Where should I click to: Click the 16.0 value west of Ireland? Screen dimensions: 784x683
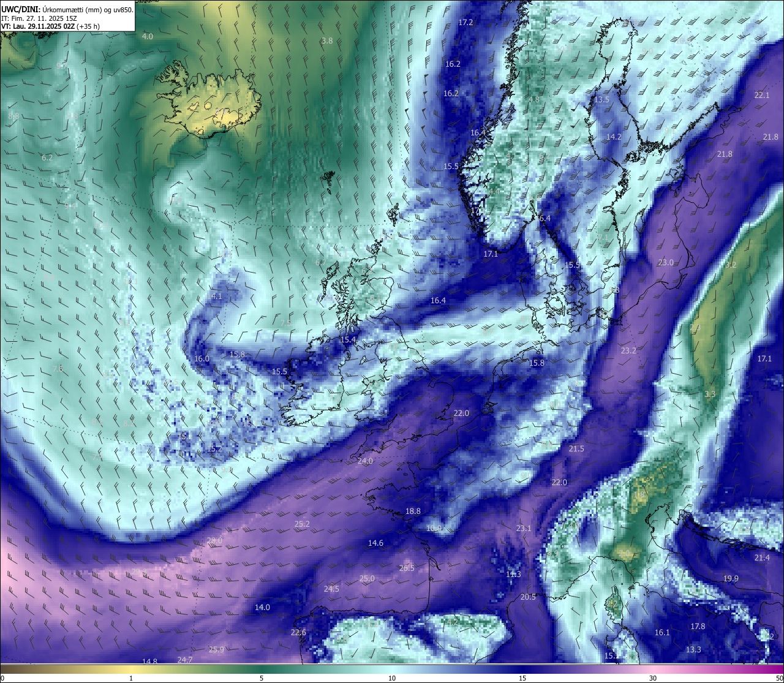point(202,359)
